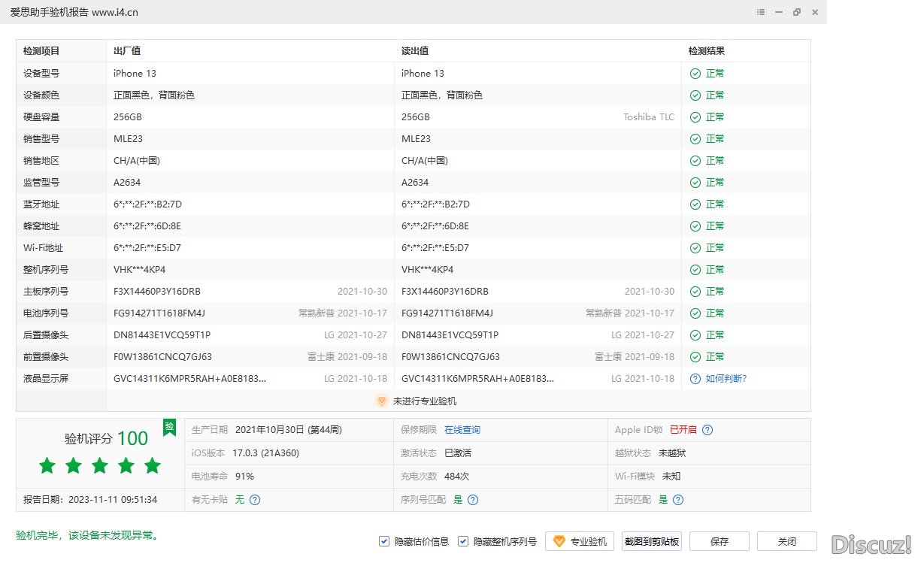Select factory 主板序列号 F3X14460P3Y16DRB
This screenshot has width=924, height=563.
point(157,292)
